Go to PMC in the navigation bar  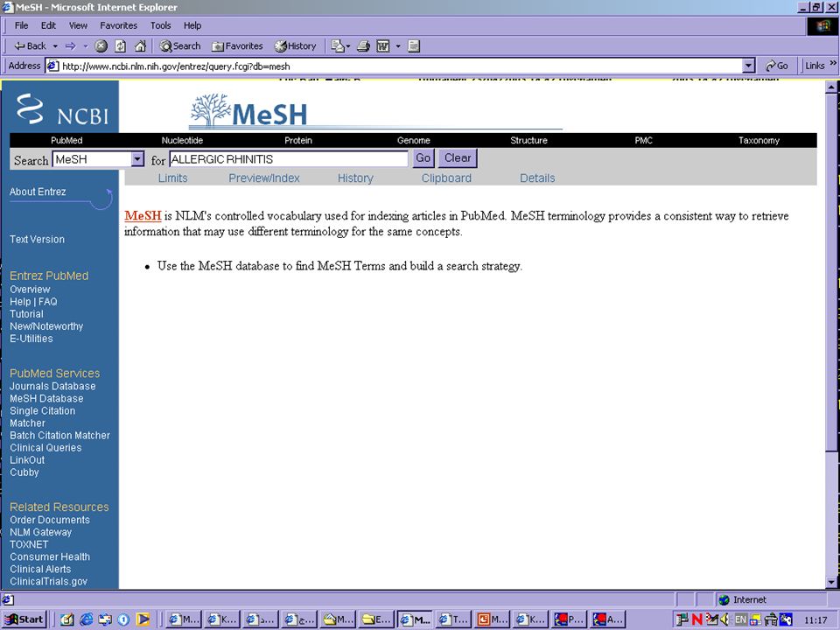coord(643,140)
